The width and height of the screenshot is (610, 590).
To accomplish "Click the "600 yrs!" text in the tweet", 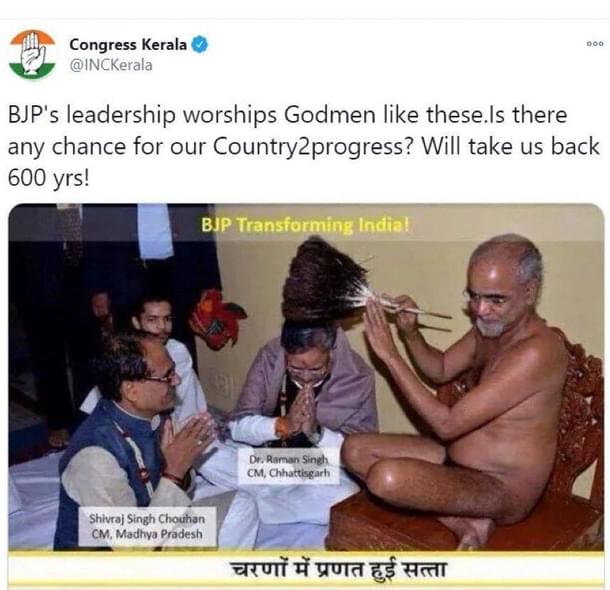I will pyautogui.click(x=49, y=179).
